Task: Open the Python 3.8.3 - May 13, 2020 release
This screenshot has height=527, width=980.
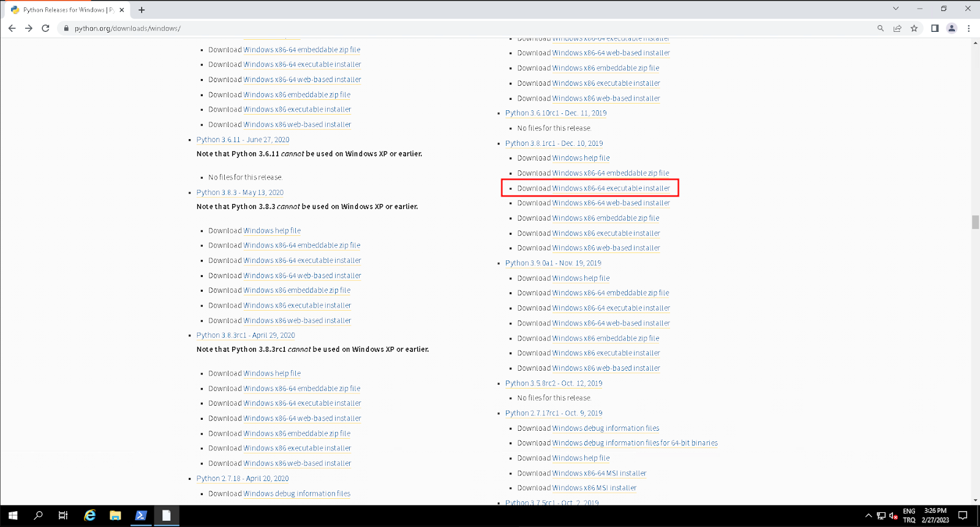Action: point(240,192)
